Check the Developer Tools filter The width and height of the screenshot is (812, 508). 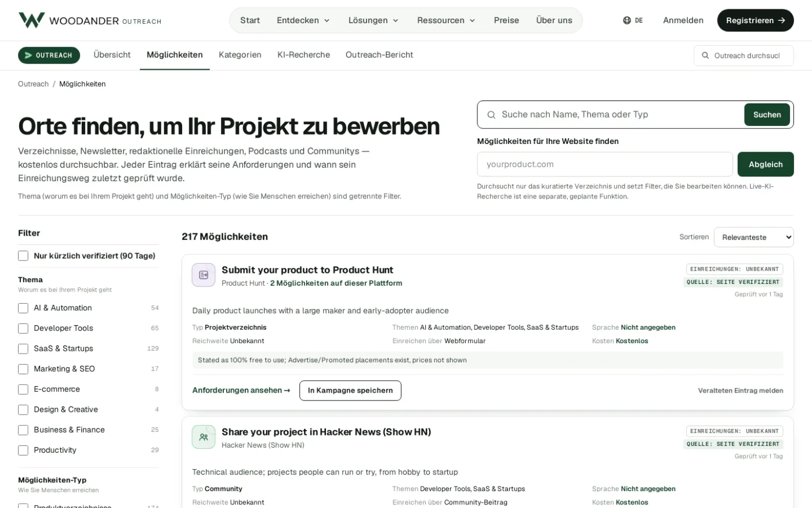click(23, 329)
